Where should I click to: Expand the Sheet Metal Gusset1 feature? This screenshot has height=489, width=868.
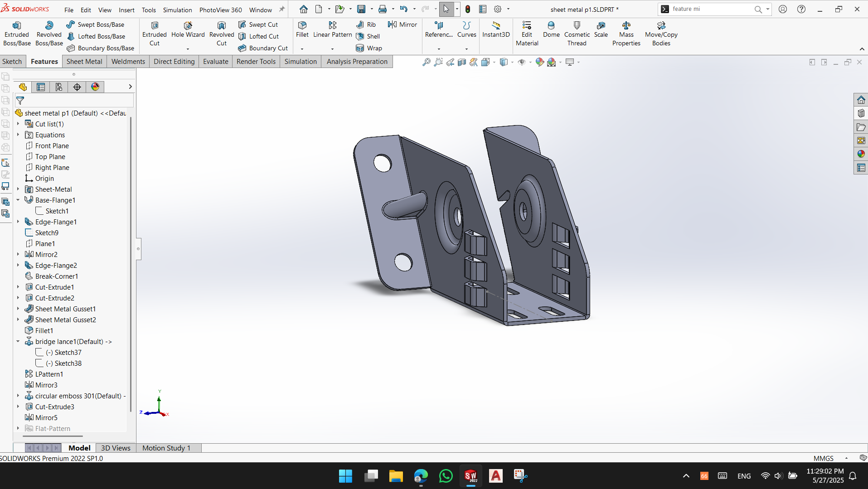[x=18, y=309]
